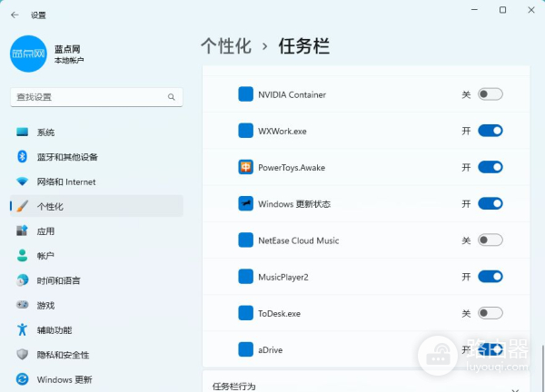Go to 蓝牙和其他设备 settings
Viewport: 545px width, 392px height.
pos(96,157)
